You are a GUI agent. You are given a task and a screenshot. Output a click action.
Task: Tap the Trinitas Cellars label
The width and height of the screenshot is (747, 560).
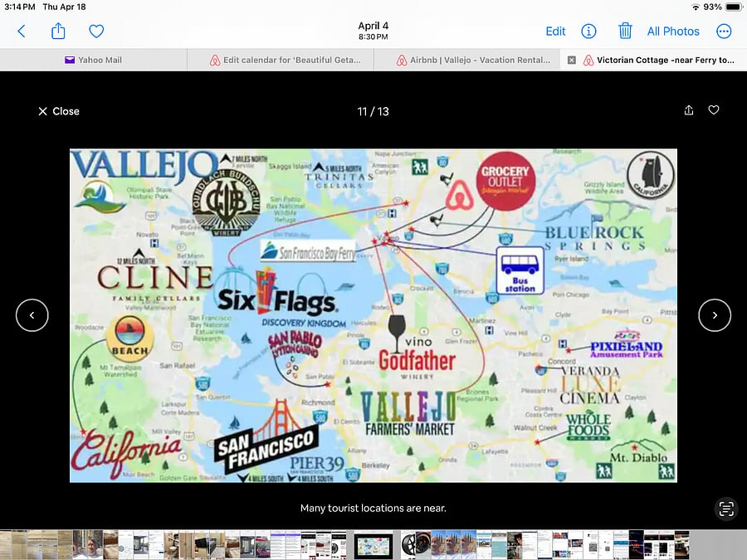coord(339,180)
